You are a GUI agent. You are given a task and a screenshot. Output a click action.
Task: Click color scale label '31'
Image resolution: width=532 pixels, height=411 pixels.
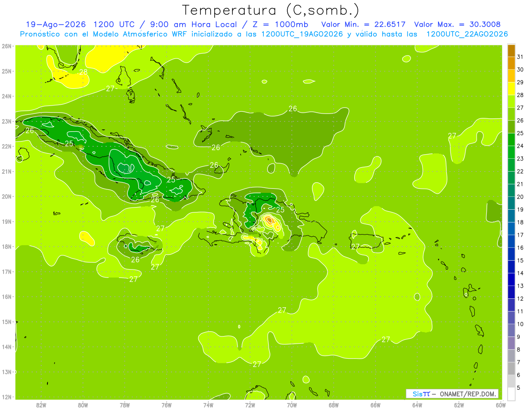(x=520, y=57)
